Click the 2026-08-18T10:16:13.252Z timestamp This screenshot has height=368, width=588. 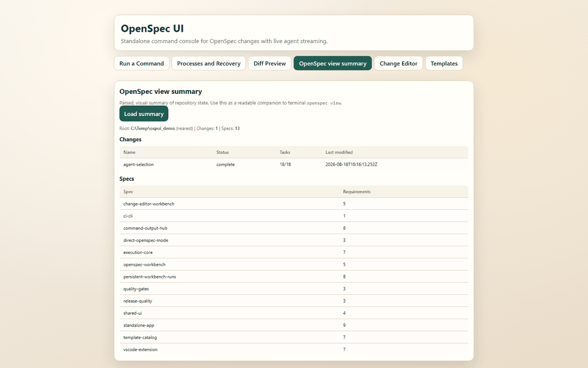point(351,164)
